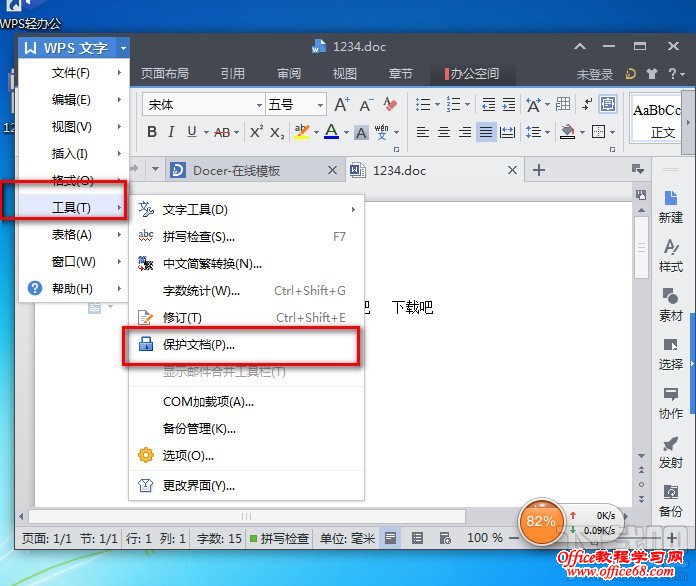Apply underline formatting
The image size is (696, 586).
(192, 132)
